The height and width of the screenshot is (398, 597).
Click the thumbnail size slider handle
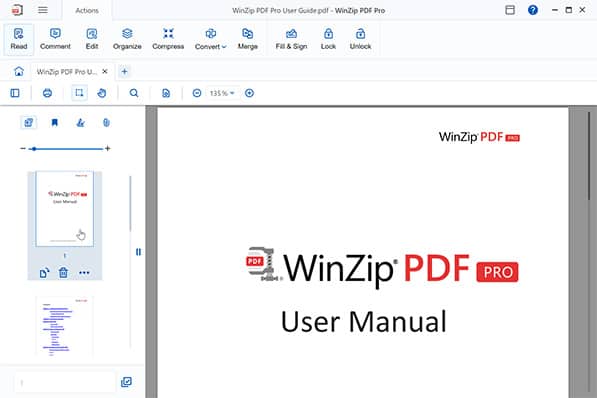pyautogui.click(x=34, y=149)
